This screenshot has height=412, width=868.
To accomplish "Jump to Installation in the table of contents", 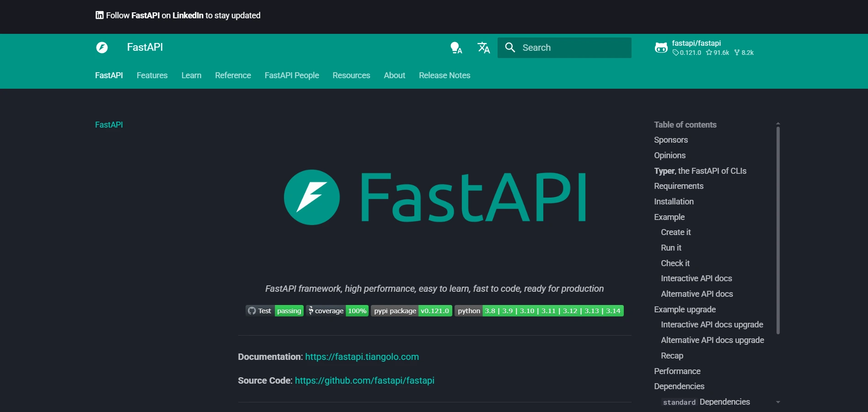I will [x=674, y=201].
